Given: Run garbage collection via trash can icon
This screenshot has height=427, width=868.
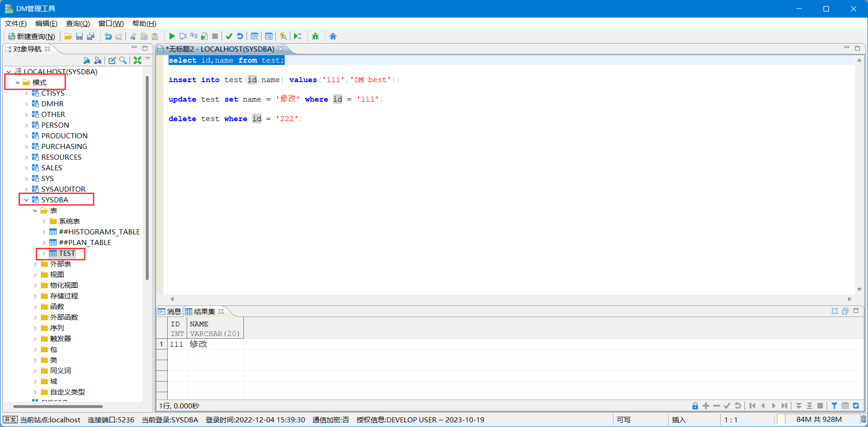Looking at the screenshot, I should pos(863,420).
